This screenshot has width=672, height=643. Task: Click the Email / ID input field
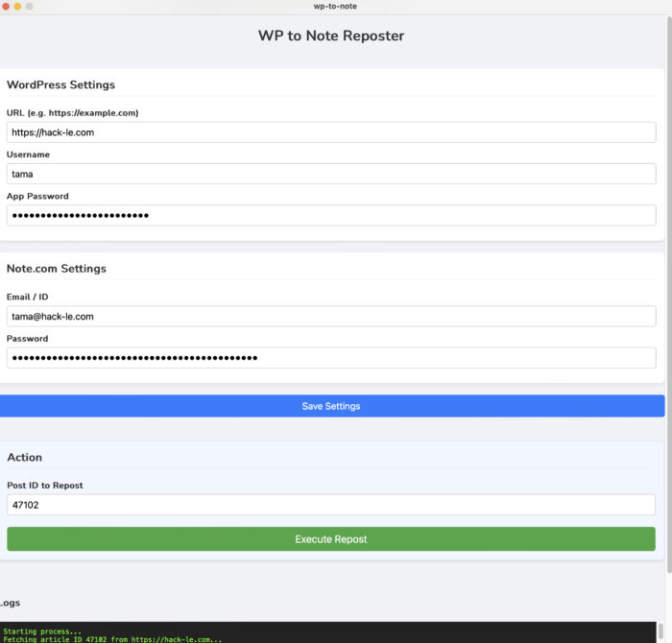point(331,316)
